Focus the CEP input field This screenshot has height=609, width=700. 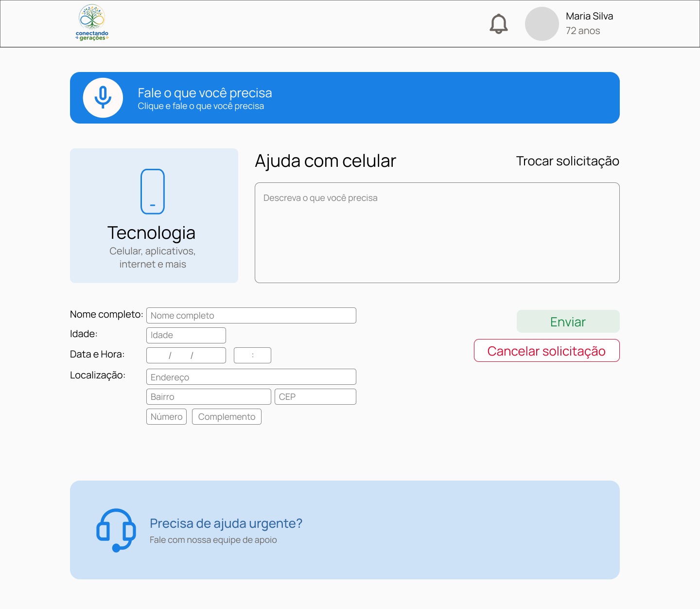coord(315,396)
